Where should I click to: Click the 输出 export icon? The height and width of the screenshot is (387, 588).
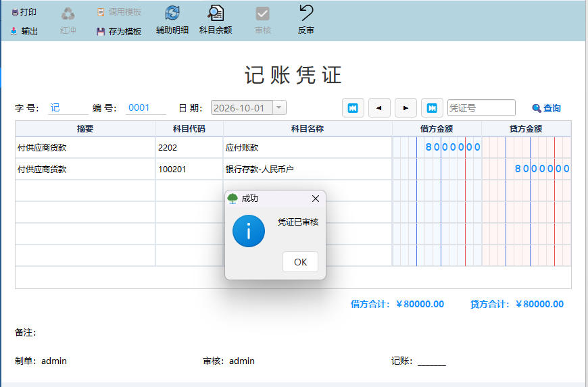tap(14, 30)
